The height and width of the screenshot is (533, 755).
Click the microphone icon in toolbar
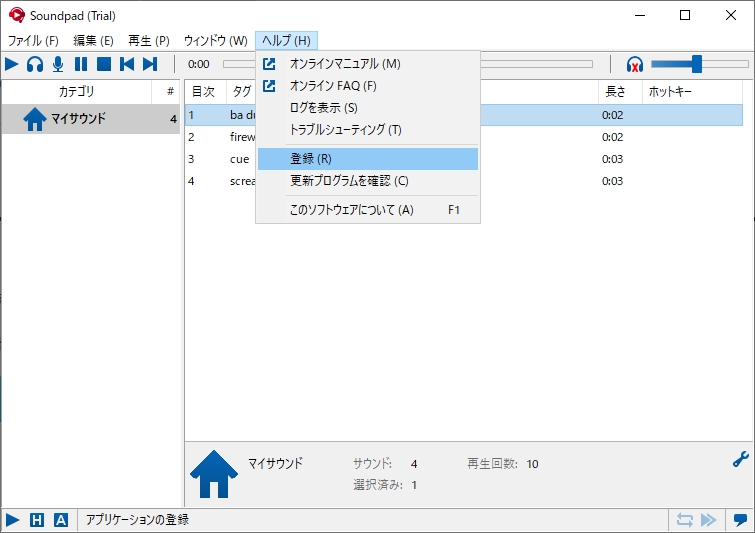[58, 64]
